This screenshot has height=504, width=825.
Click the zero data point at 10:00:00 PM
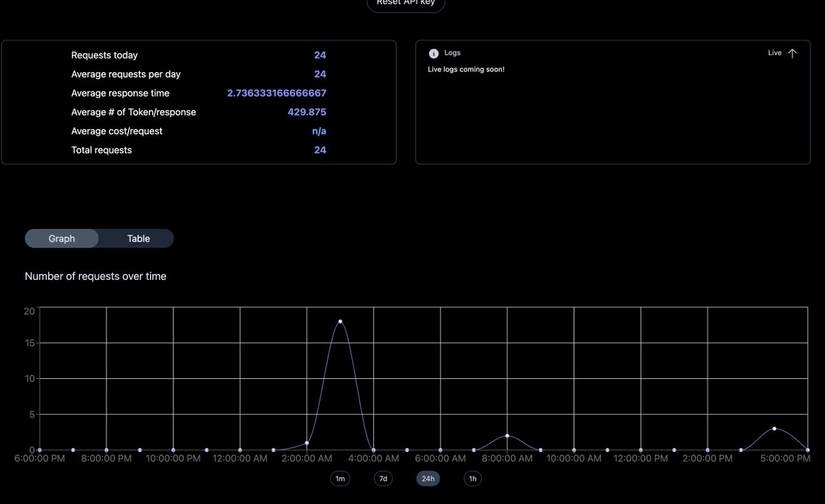tap(173, 450)
